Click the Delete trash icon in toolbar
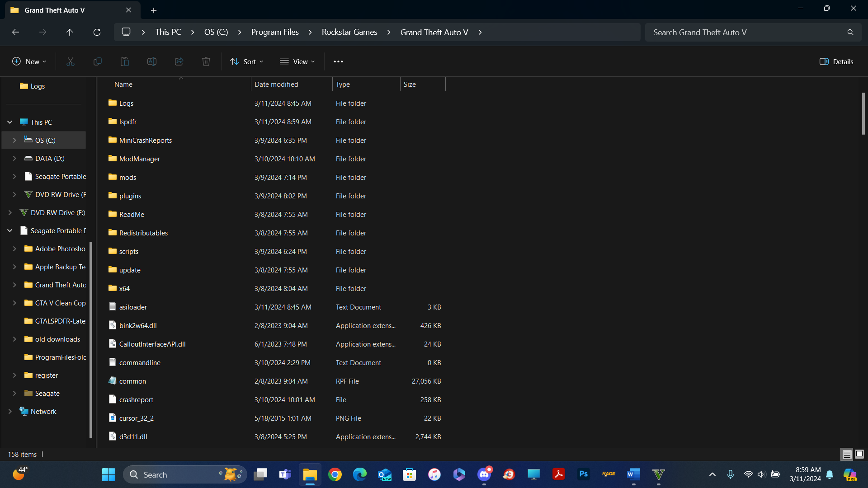 click(206, 61)
